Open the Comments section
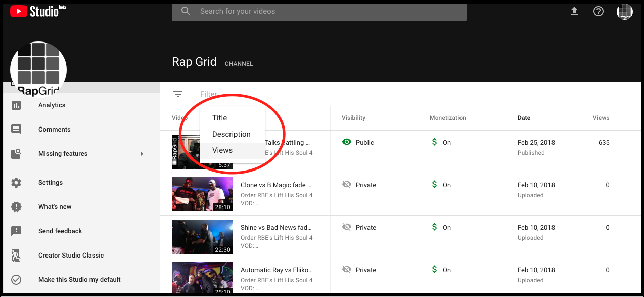 click(x=54, y=129)
